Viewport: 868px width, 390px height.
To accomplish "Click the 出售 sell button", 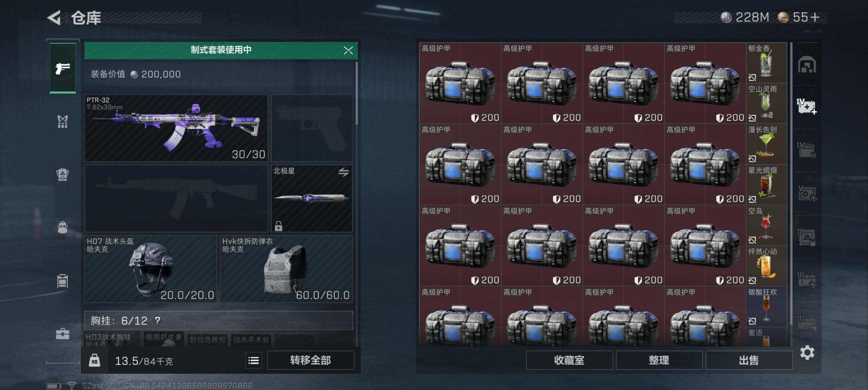I will 749,360.
